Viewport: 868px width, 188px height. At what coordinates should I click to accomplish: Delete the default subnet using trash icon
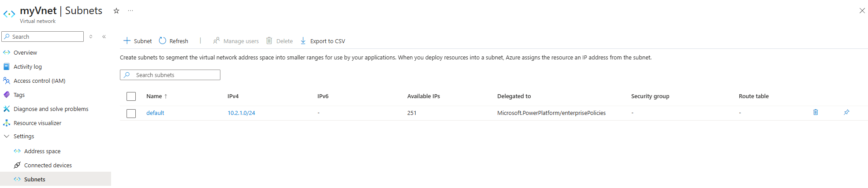point(815,112)
